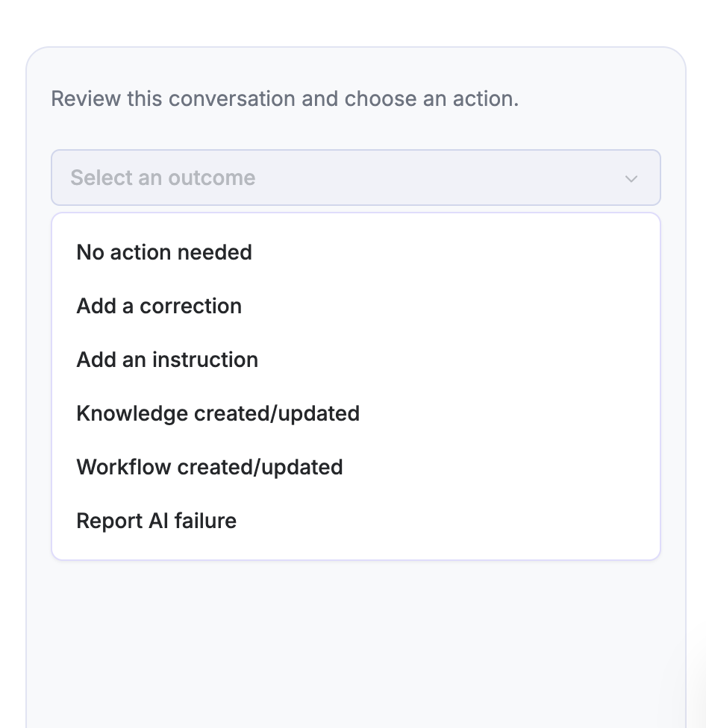Select 'Report AI failure' option
The height and width of the screenshot is (728, 706).
356,521
